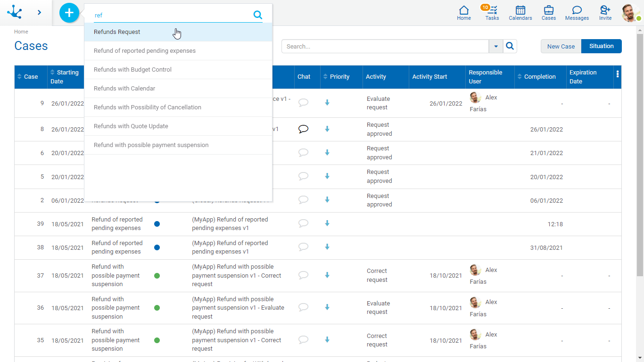The width and height of the screenshot is (644, 362).
Task: Click the Invite user icon
Action: 605,13
